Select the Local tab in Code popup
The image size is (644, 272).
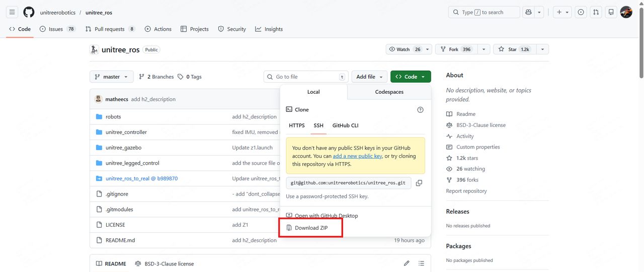click(x=313, y=92)
